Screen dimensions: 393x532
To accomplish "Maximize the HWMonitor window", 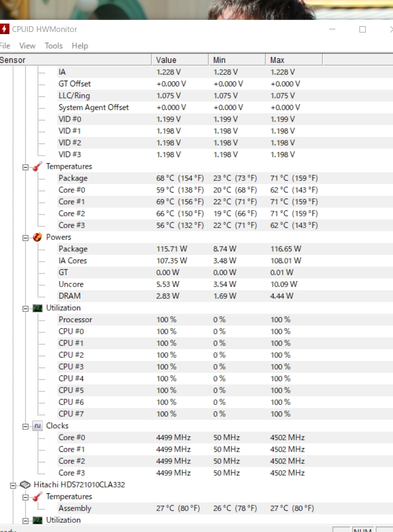I will (x=362, y=29).
